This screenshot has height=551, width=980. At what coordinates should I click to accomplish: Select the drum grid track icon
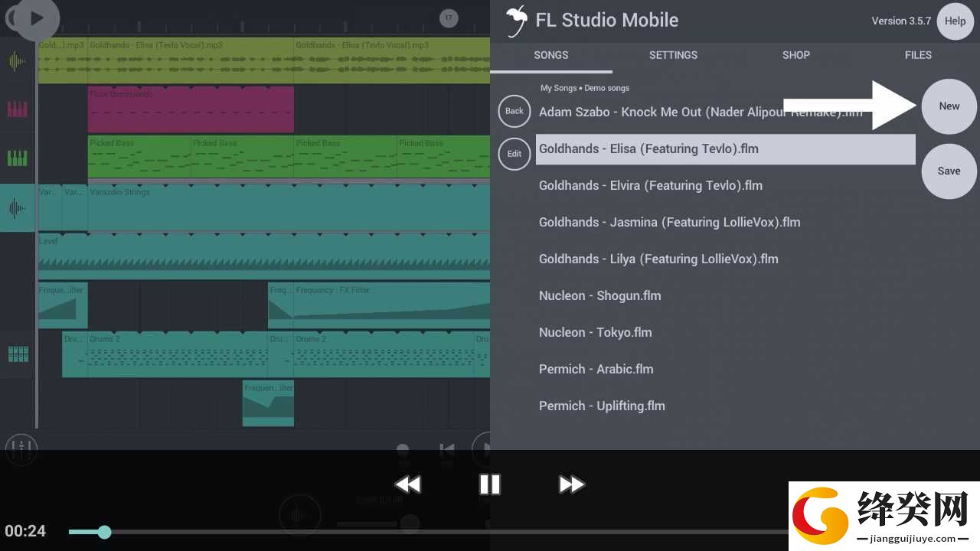17,354
